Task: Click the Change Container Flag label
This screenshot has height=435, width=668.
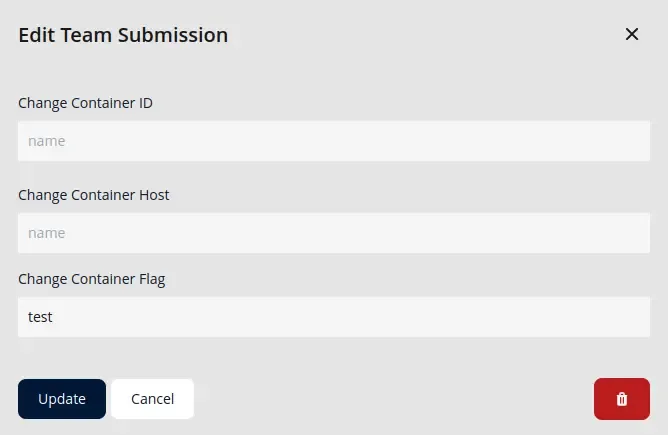Action: 92,279
